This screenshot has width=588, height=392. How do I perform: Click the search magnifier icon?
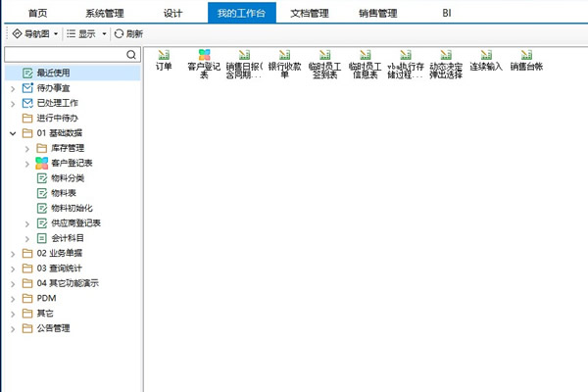point(131,56)
